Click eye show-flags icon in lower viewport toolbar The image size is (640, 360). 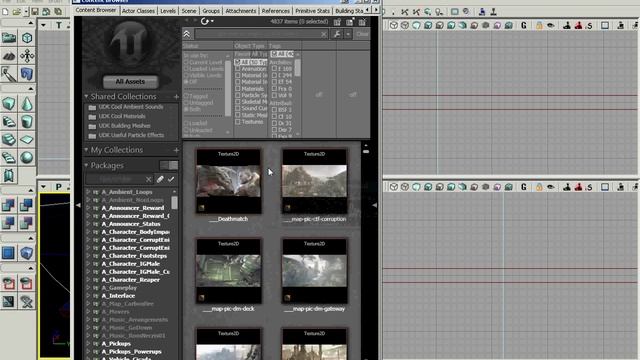pos(551,187)
